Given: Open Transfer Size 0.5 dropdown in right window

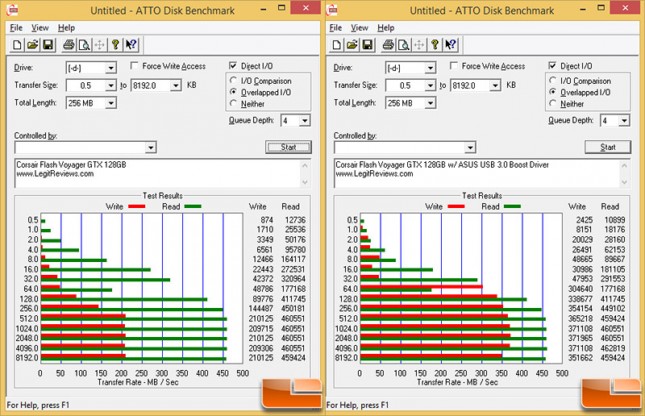Looking at the screenshot, I should pos(430,86).
